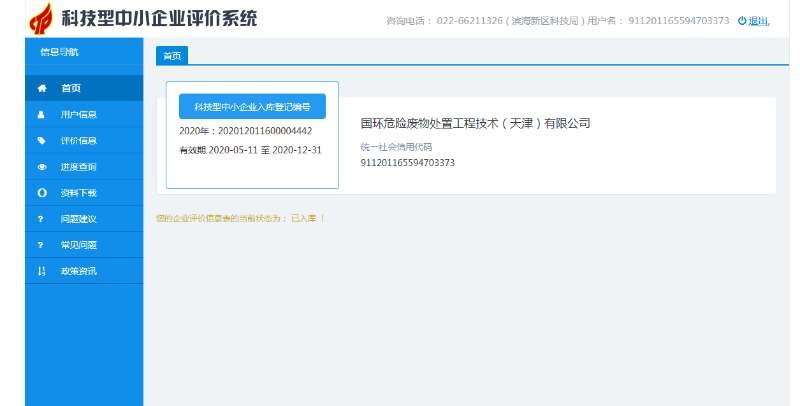Image resolution: width=800 pixels, height=406 pixels.
Task: Click the credit code 911201165594703373 under the company name
Action: (407, 162)
